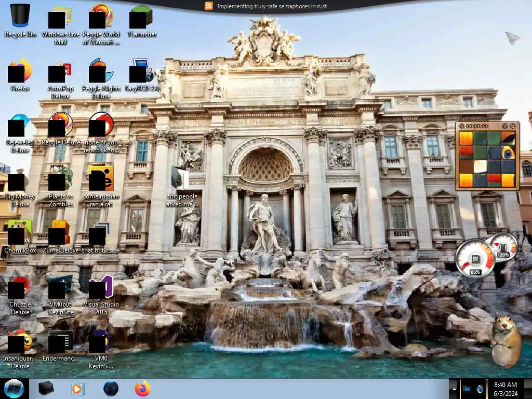
Task: Click the puzzle gadget's shuffle/solve button
Action: [x=512, y=126]
